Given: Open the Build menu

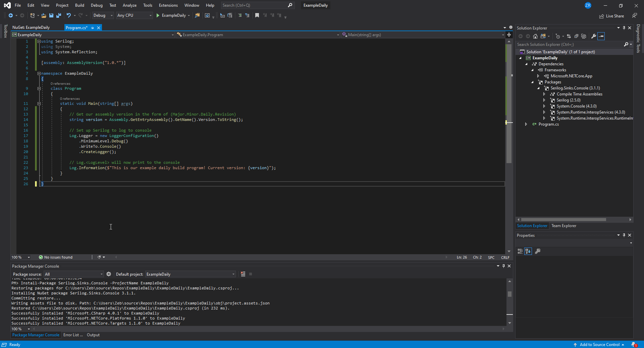Looking at the screenshot, I should pyautogui.click(x=79, y=5).
